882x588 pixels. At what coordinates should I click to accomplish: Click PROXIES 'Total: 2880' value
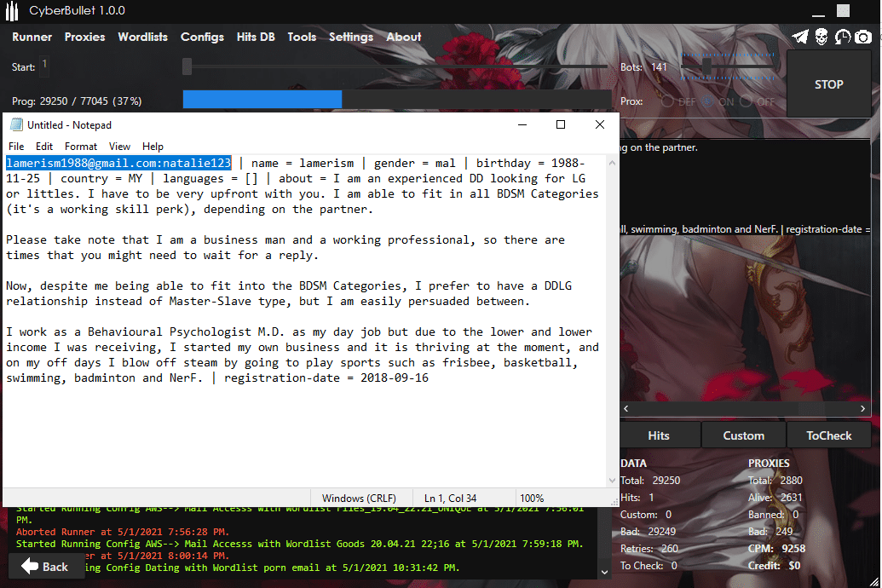(791, 481)
